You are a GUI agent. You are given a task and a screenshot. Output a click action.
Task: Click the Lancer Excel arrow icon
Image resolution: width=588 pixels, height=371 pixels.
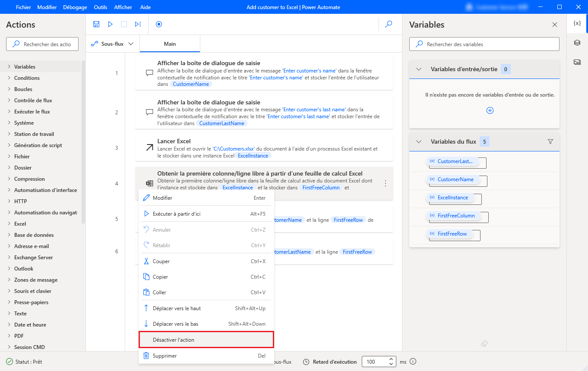pyautogui.click(x=150, y=148)
